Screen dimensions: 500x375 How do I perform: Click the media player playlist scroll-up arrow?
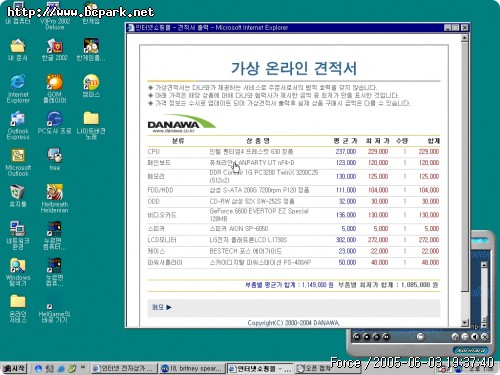click(x=484, y=265)
